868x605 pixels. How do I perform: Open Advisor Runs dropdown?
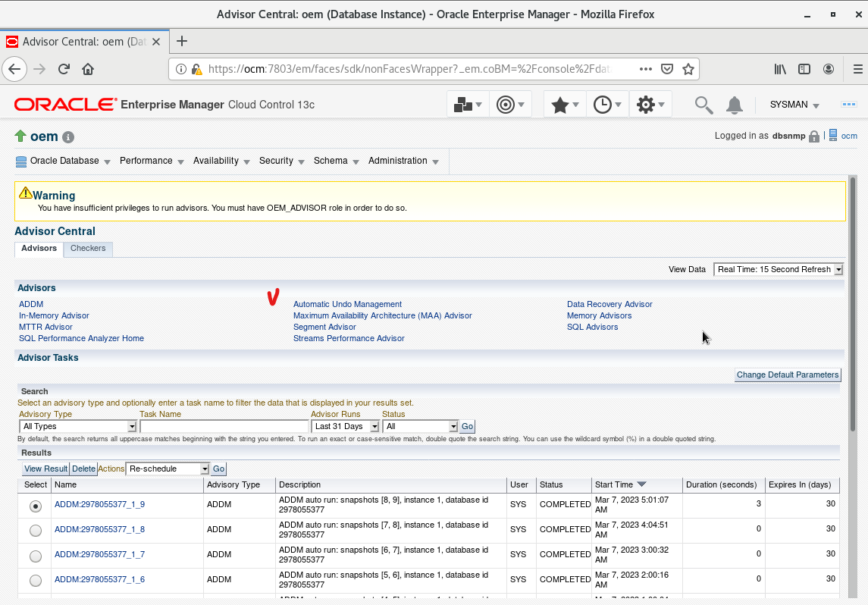point(345,426)
